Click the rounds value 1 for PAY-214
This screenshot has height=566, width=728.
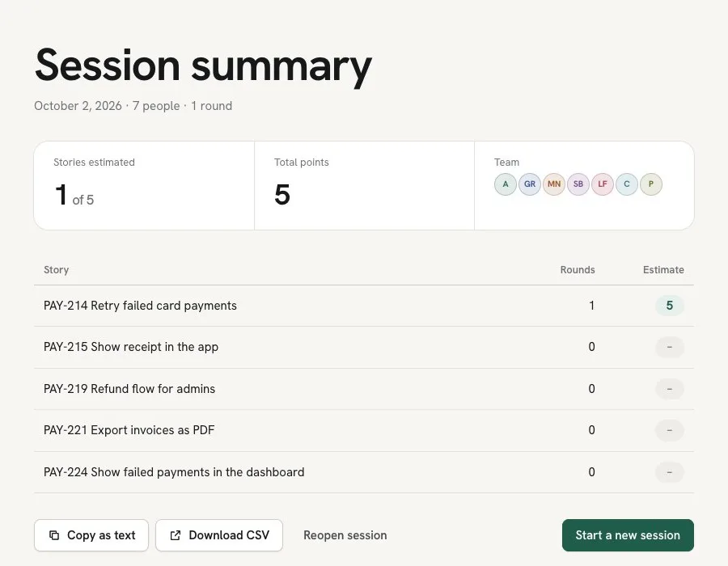591,306
